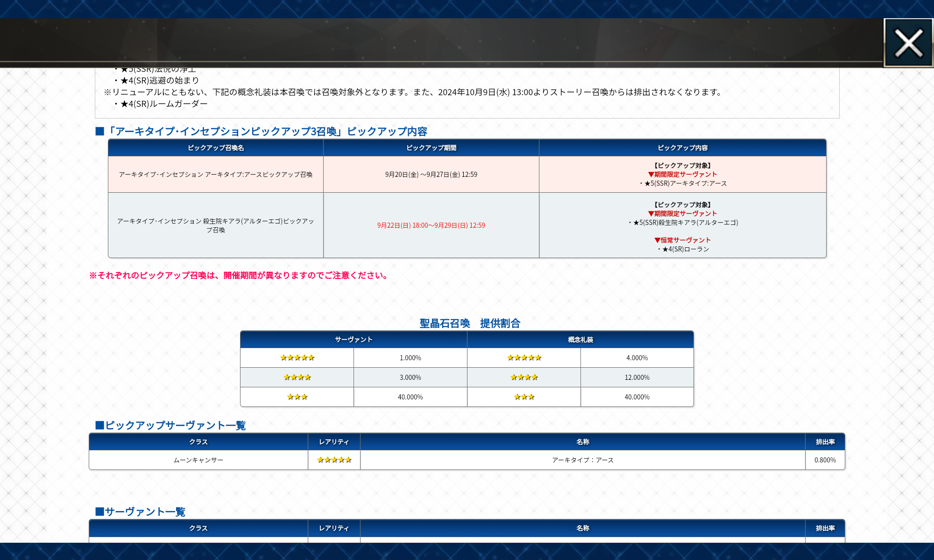
Task: Click the three-star servant rarity stars
Action: point(297,397)
